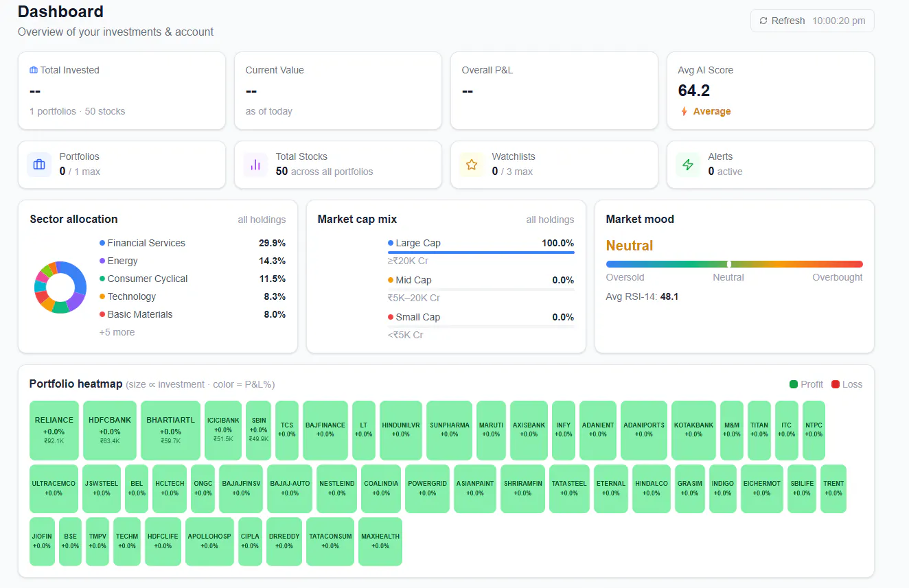
Task: Click the Refresh button
Action: (812, 21)
